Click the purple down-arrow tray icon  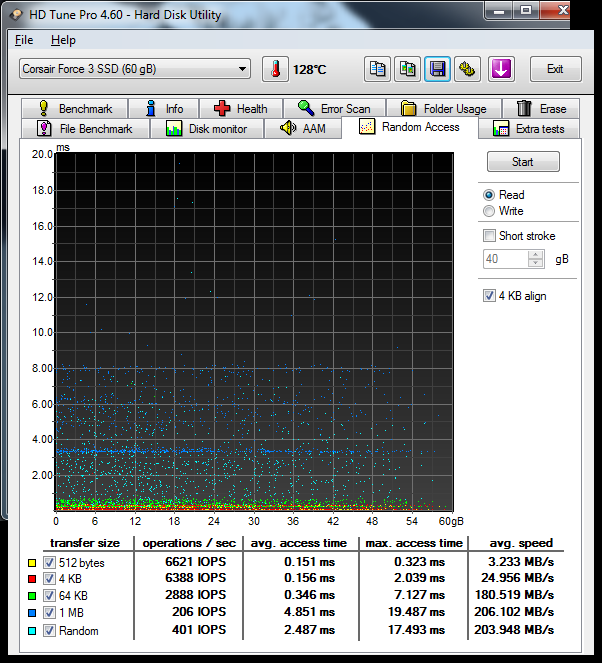tap(501, 69)
